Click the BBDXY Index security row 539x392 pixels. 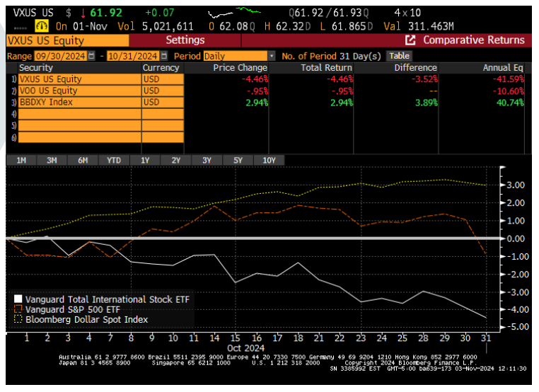[x=79, y=102]
